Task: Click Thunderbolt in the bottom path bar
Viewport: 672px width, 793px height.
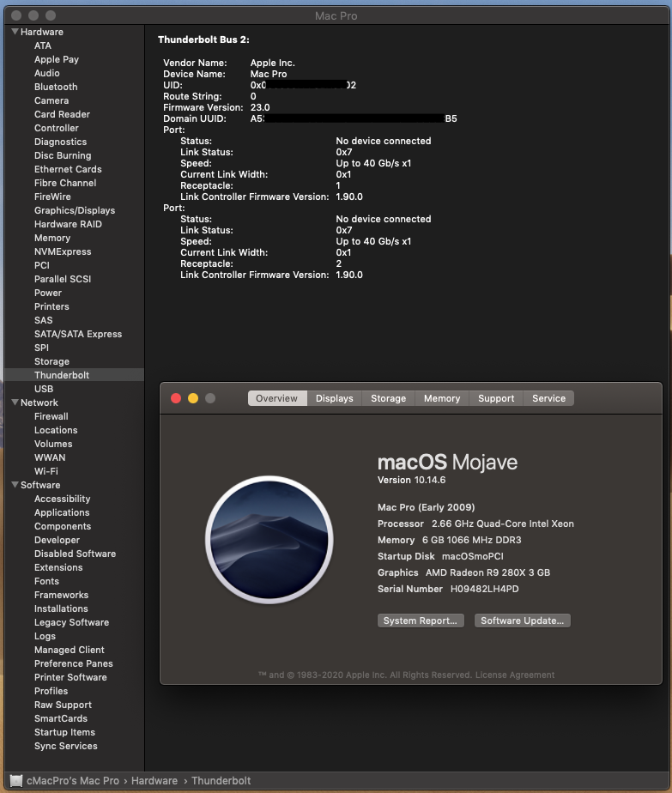Action: pos(221,781)
